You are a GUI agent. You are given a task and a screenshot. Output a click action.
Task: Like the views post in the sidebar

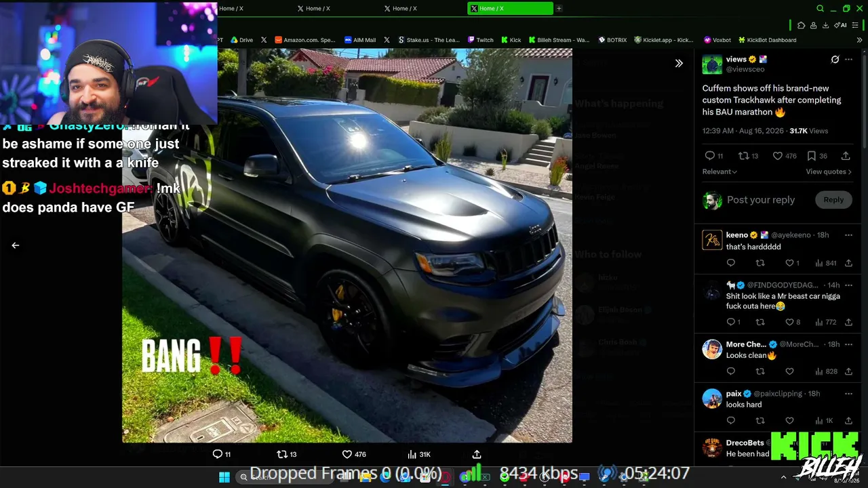tap(777, 156)
